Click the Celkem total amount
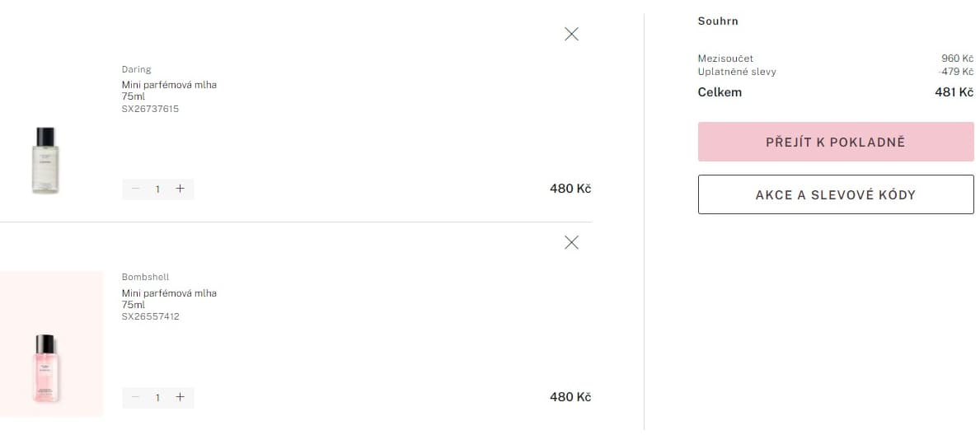The width and height of the screenshot is (980, 435). pos(954,92)
